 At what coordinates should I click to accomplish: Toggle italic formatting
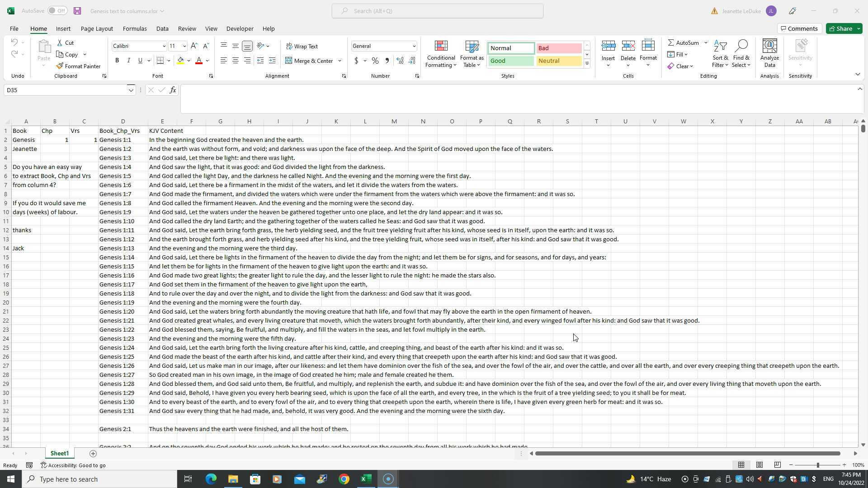(128, 60)
